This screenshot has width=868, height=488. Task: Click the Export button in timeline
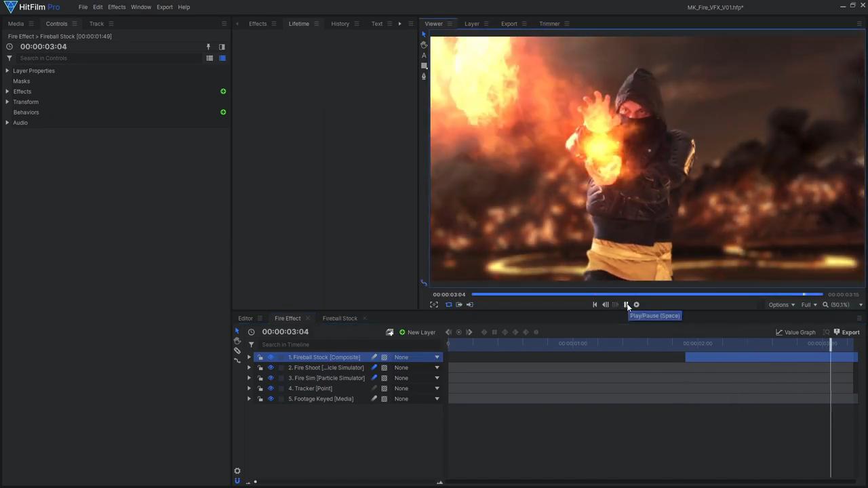[846, 332]
